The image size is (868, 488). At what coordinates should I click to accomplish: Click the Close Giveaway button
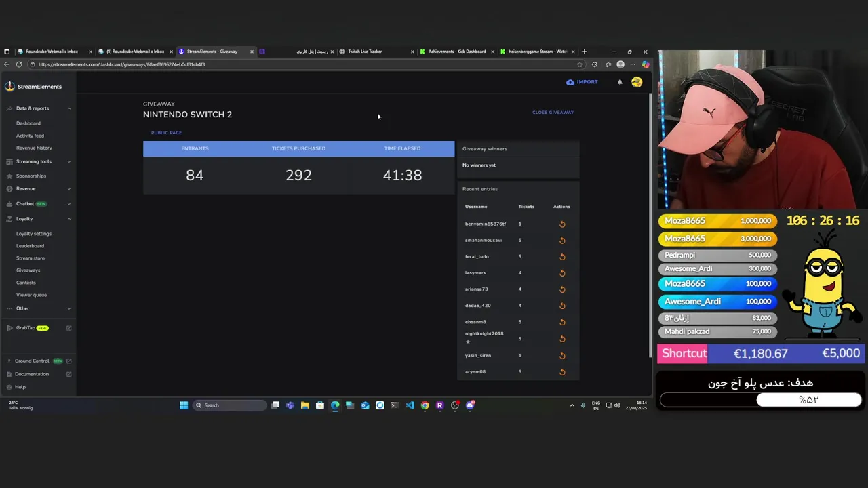[553, 113]
